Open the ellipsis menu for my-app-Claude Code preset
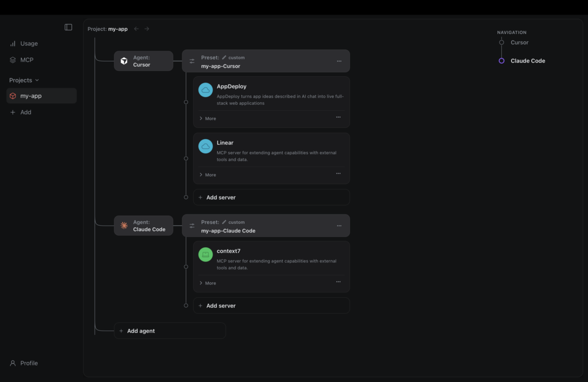Viewport: 588px width, 382px height. coord(339,226)
